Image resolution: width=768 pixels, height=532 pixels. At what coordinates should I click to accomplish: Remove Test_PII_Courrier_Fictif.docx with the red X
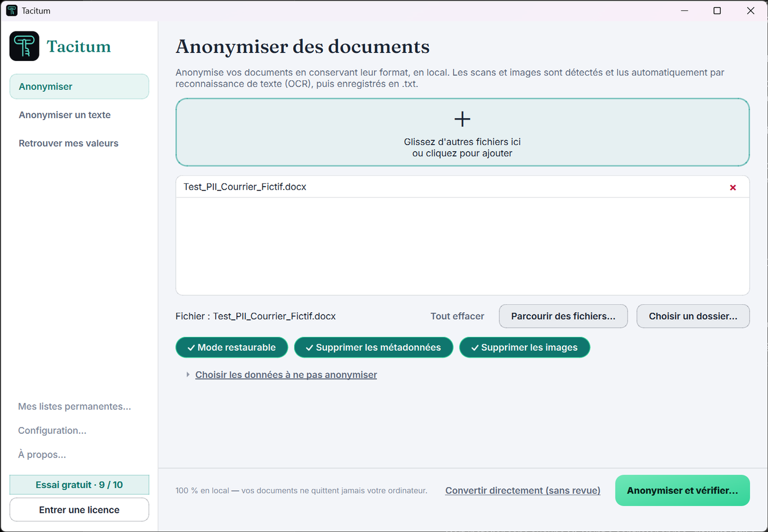733,187
